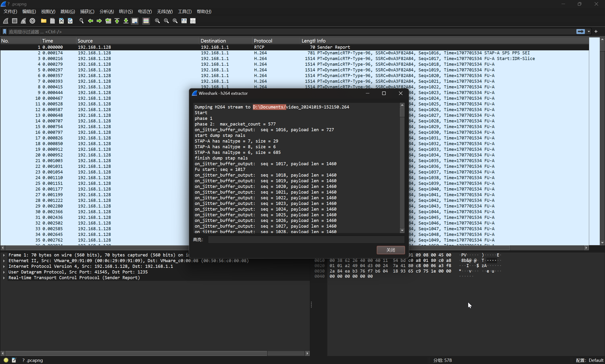Open the 编辑(E) menu
Image resolution: width=605 pixels, height=364 pixels.
(x=29, y=12)
